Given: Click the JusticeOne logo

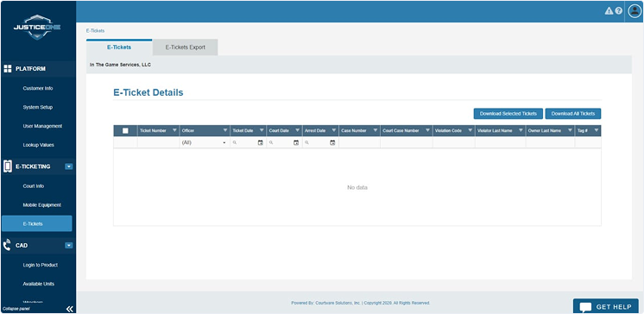Looking at the screenshot, I should pos(38,27).
